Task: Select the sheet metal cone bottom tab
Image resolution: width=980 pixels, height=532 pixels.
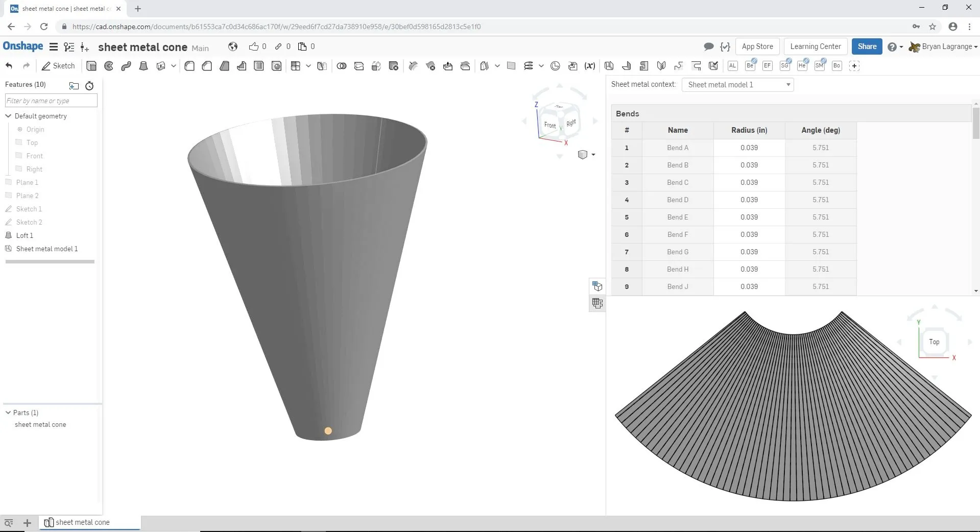Action: (x=82, y=522)
